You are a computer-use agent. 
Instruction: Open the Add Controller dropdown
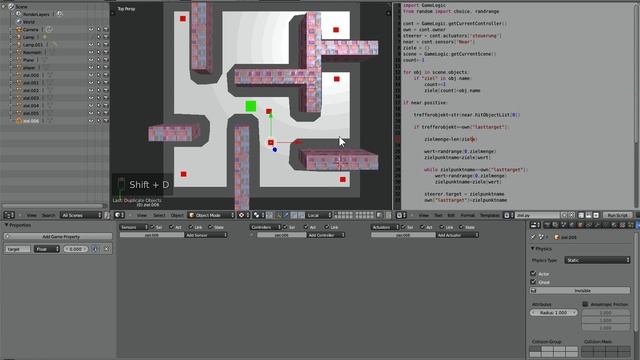[x=325, y=235]
